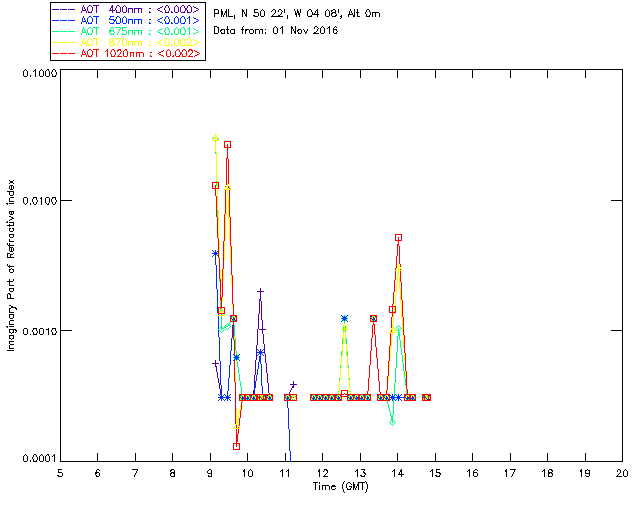This screenshot has height=512, width=640.
Task: Click the x-axis tick label 9
Action: coord(210,473)
